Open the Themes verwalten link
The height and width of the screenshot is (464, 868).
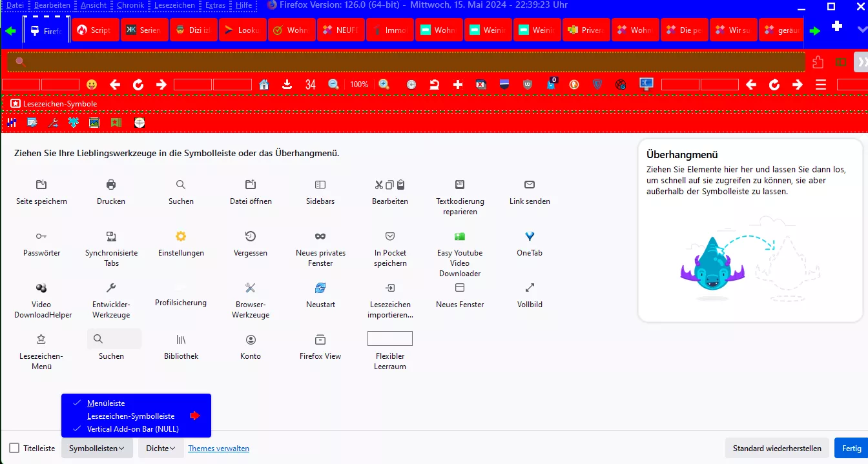[x=218, y=449]
